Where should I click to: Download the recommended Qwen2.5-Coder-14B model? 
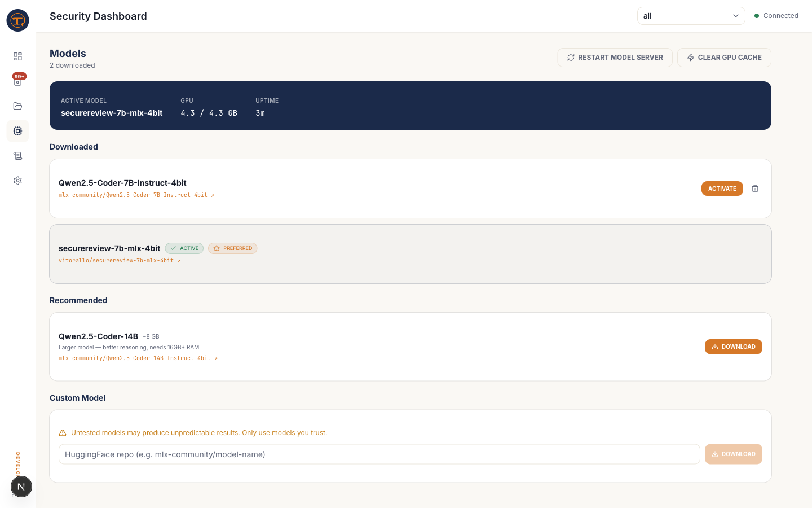[733, 347]
